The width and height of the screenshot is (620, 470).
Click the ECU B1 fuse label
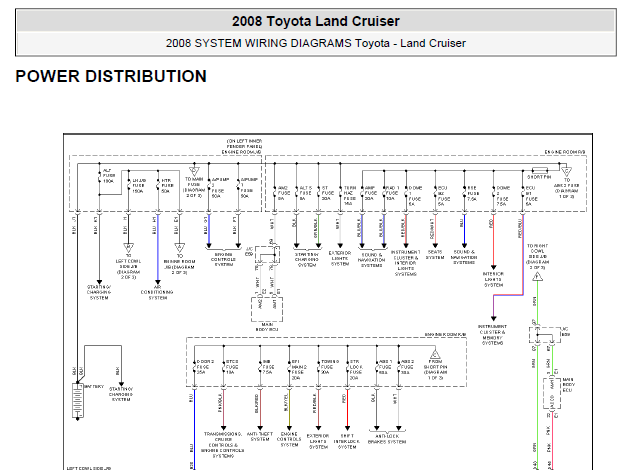531,196
